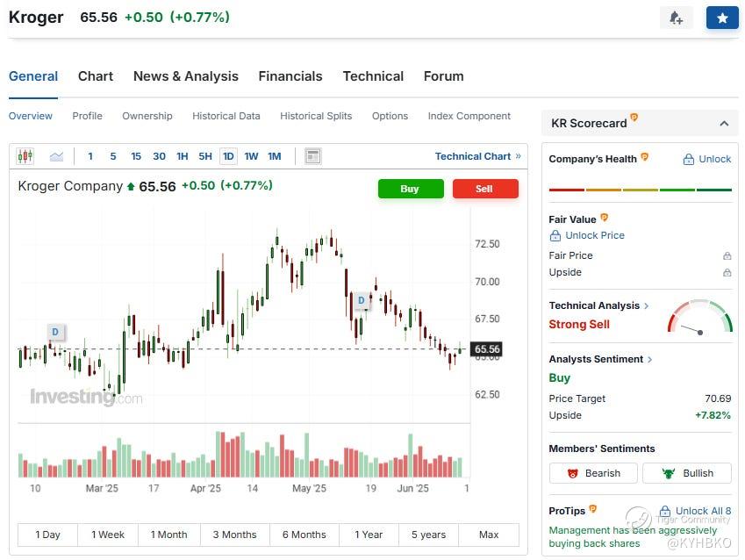This screenshot has width=745, height=560.
Task: Go to the Forum tab
Action: point(444,76)
